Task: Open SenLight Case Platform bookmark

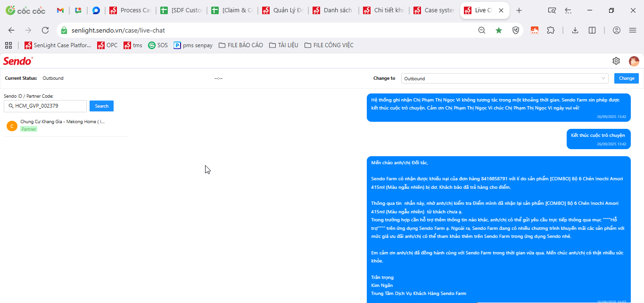Action: pyautogui.click(x=58, y=45)
